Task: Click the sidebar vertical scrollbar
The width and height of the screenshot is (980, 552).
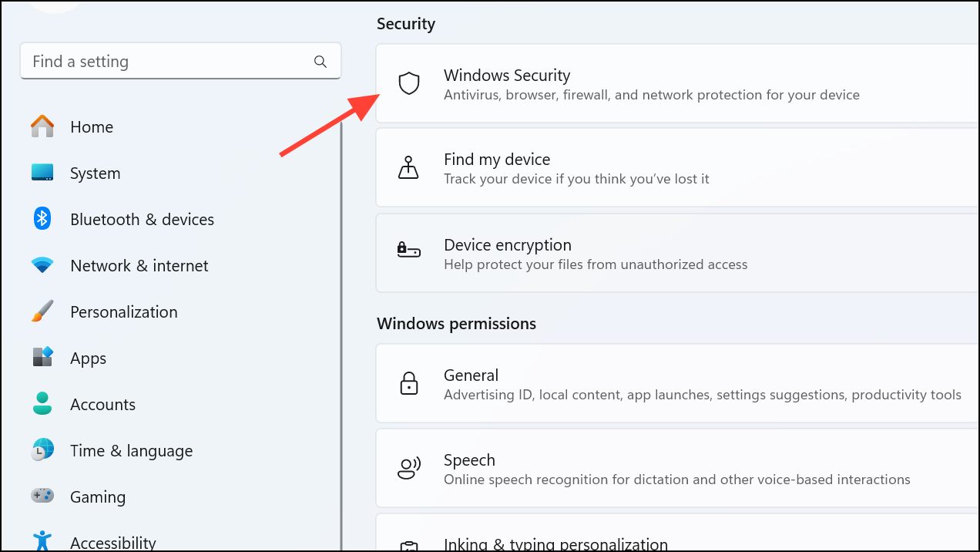Action: click(341, 335)
